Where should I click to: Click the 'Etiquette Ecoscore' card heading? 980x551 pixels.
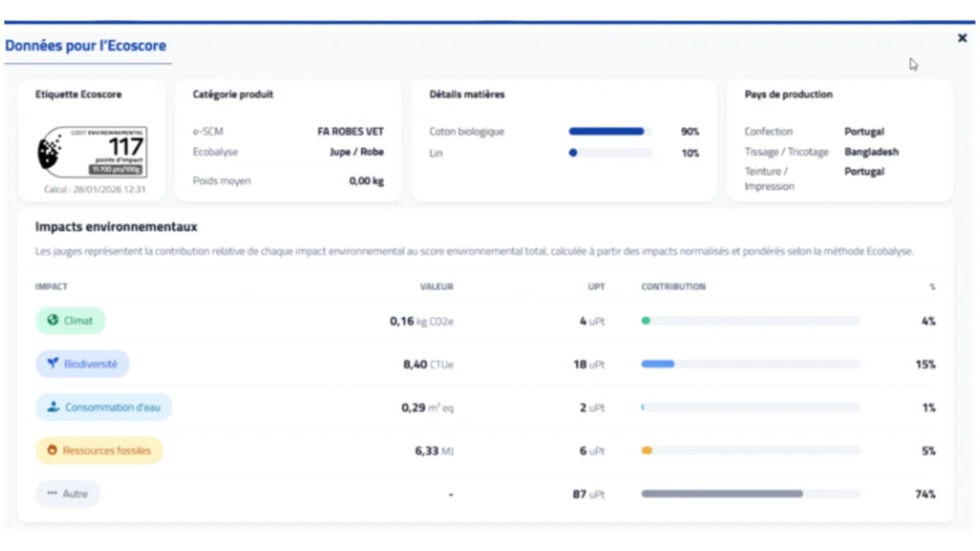pos(78,95)
